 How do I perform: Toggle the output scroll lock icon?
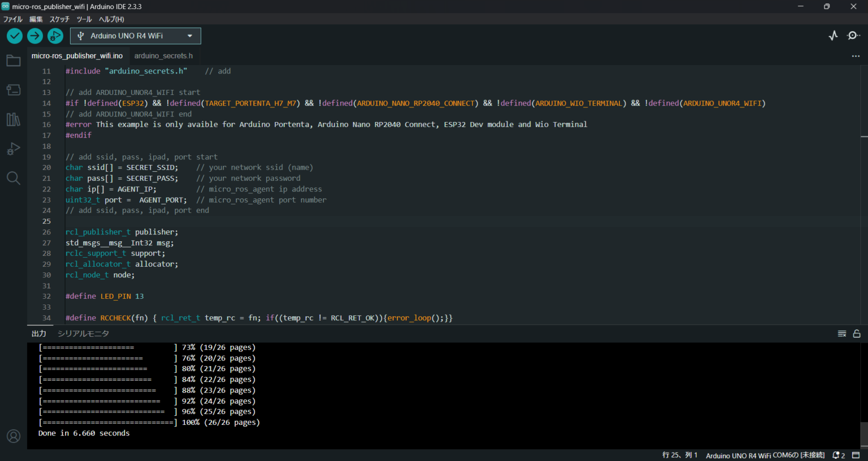coord(857,334)
